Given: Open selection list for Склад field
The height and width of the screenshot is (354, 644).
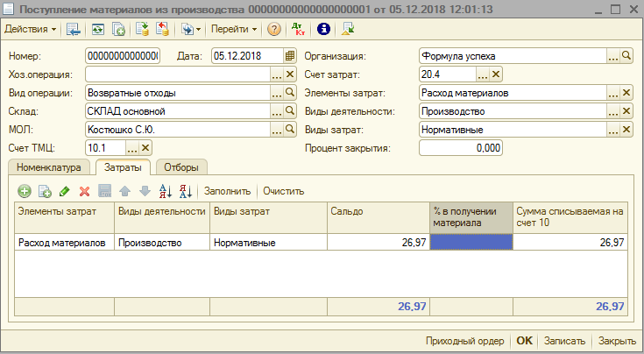Looking at the screenshot, I should (276, 111).
